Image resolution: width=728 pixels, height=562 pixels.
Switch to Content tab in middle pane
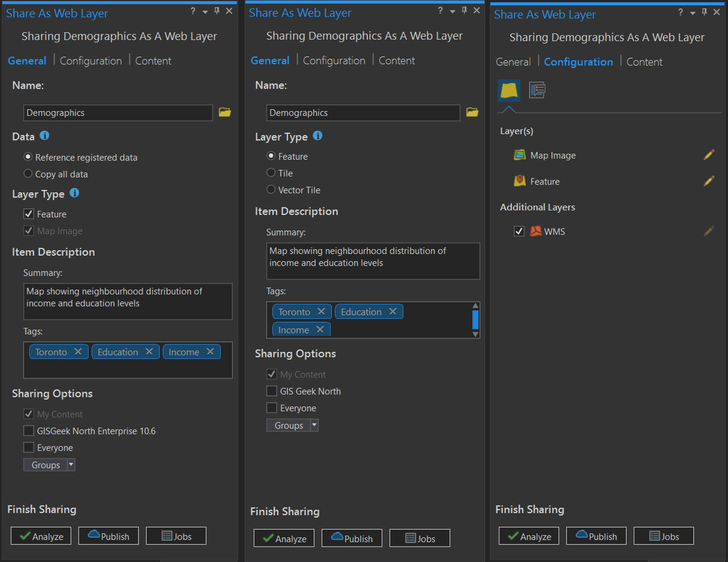(396, 60)
